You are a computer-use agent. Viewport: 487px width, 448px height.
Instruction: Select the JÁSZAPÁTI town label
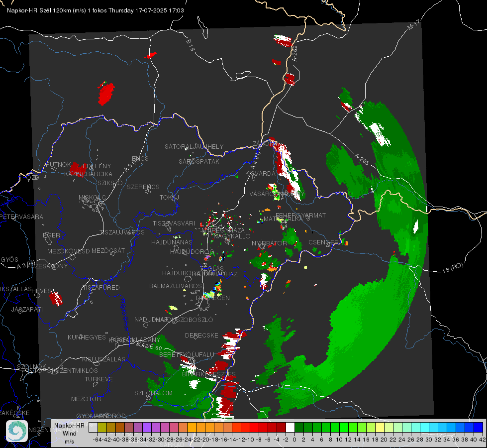click(x=27, y=309)
